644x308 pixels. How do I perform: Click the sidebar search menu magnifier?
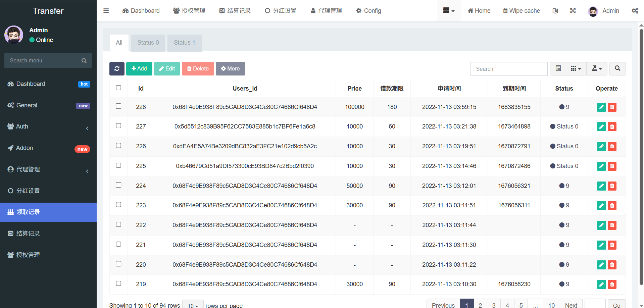coord(84,61)
